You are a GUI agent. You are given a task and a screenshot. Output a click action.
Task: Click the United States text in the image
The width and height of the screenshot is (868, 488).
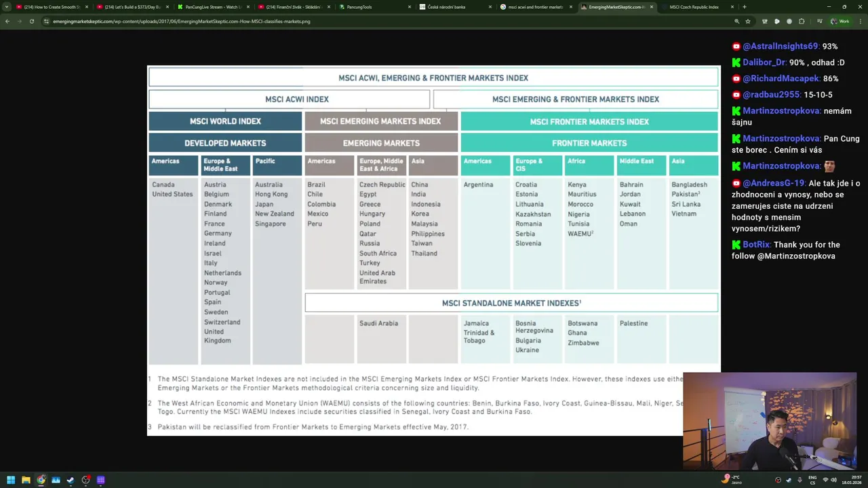point(172,194)
